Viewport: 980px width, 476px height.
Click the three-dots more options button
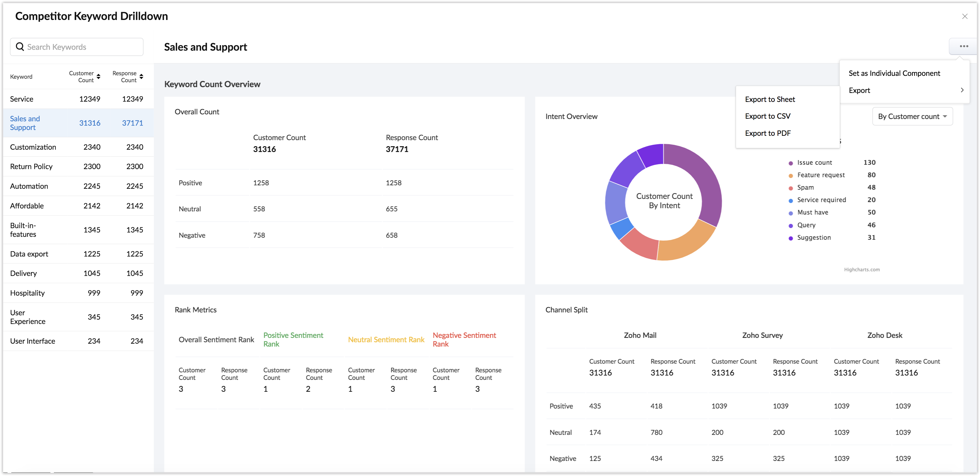[963, 46]
